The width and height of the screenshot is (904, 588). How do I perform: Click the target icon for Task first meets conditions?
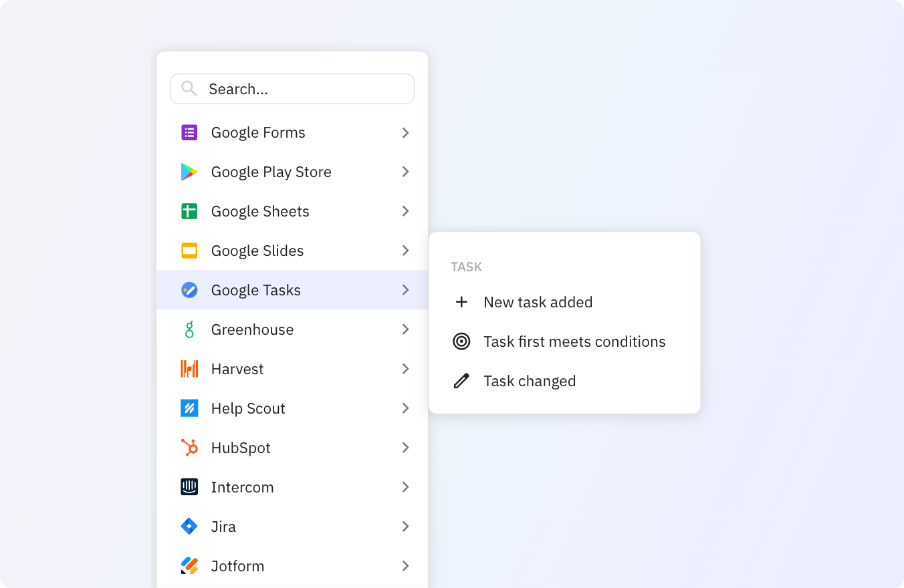(461, 341)
